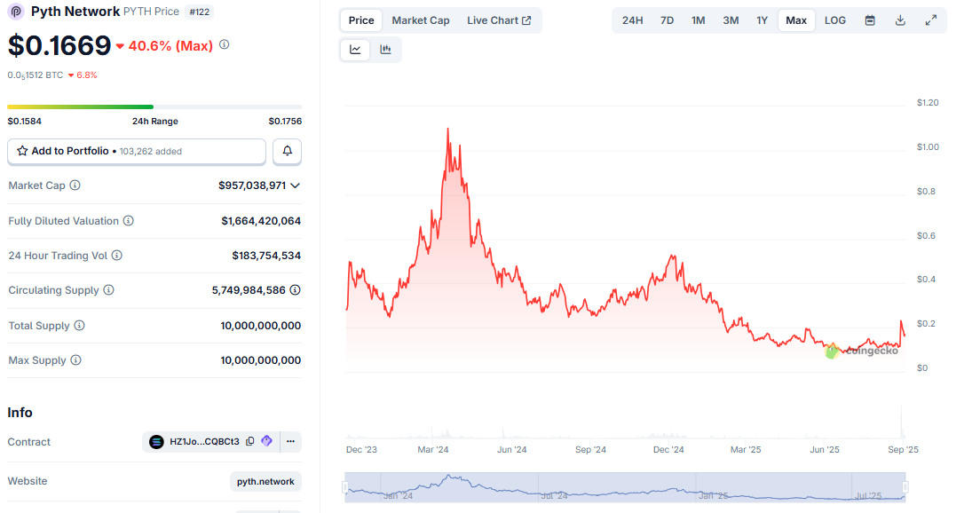Show the 24 Hour Trading Vol info icon
This screenshot has height=513, width=980.
pos(117,255)
